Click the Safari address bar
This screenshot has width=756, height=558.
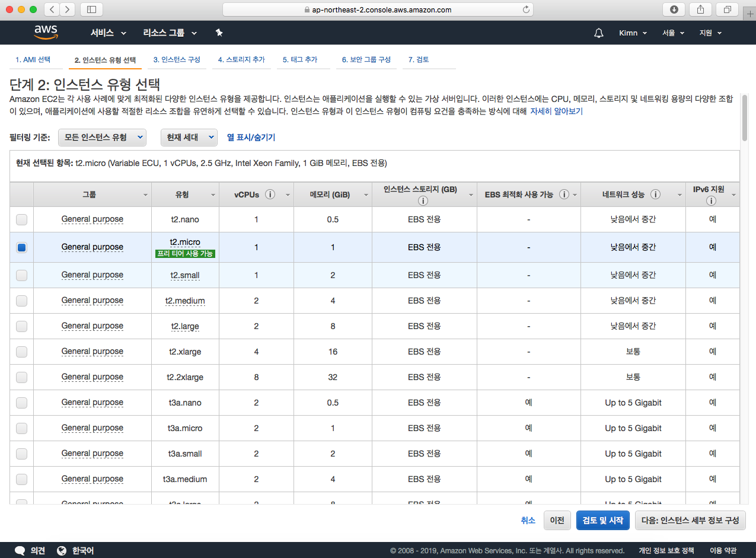[x=378, y=9]
